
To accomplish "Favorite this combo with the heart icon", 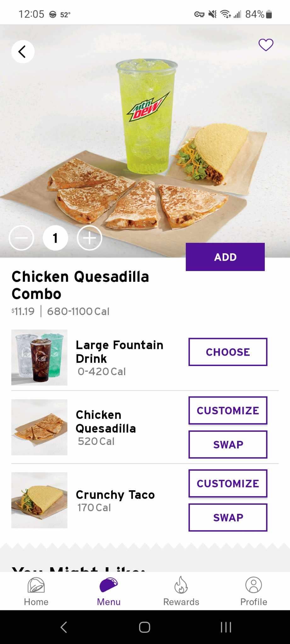I will tap(266, 45).
